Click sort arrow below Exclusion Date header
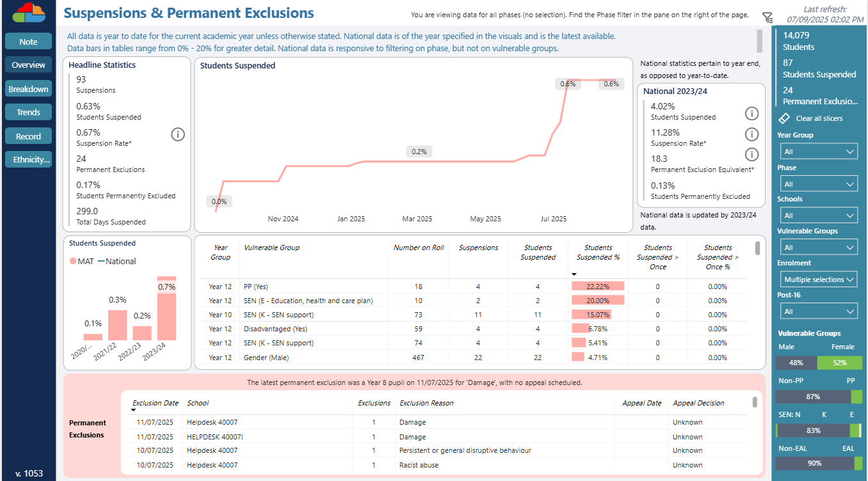Viewport: 868px width, 481px height. [134, 410]
